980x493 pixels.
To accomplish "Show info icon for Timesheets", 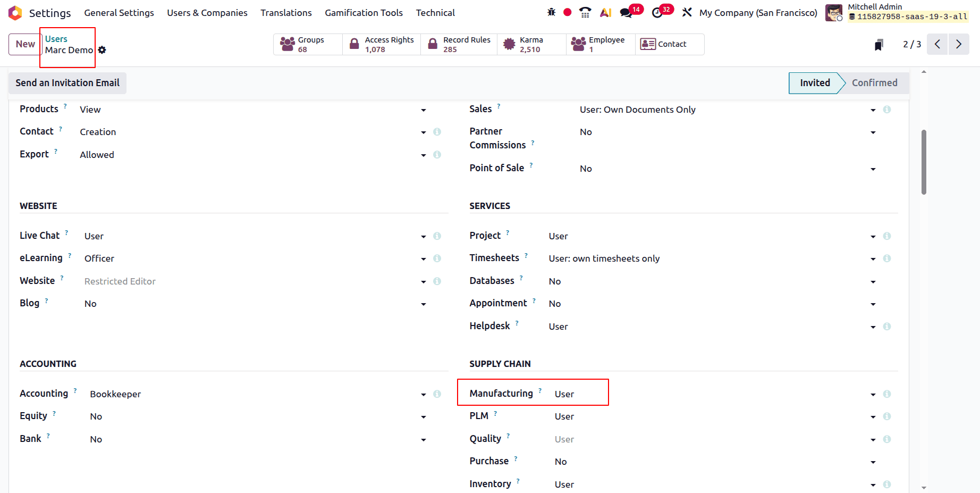I will point(886,258).
